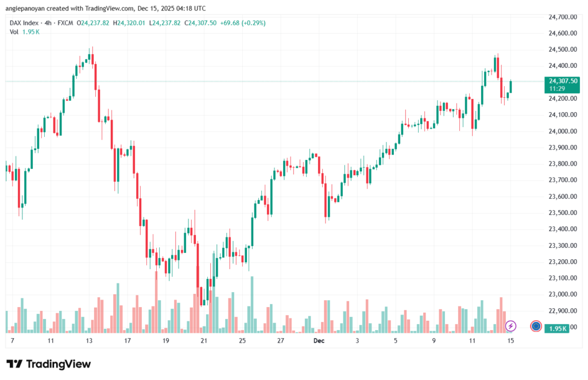588x380 pixels.
Task: Click the 23,000.00 price scale label
Action: pyautogui.click(x=562, y=294)
